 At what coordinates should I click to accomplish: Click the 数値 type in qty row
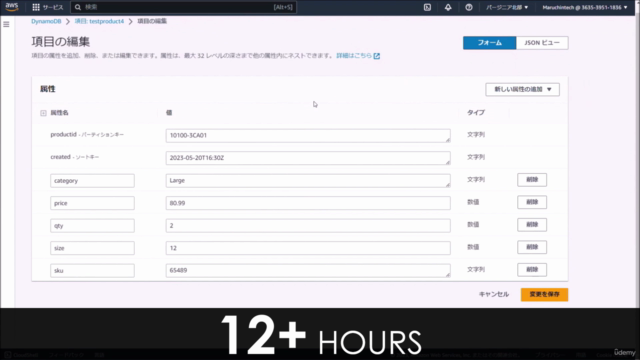(x=473, y=224)
